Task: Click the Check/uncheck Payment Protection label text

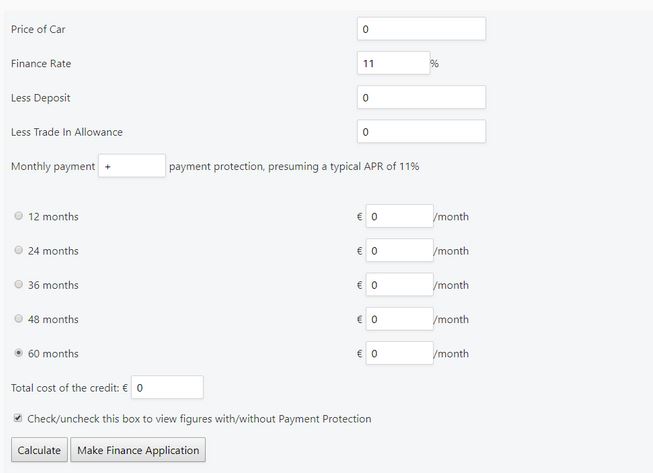Action: (x=199, y=419)
